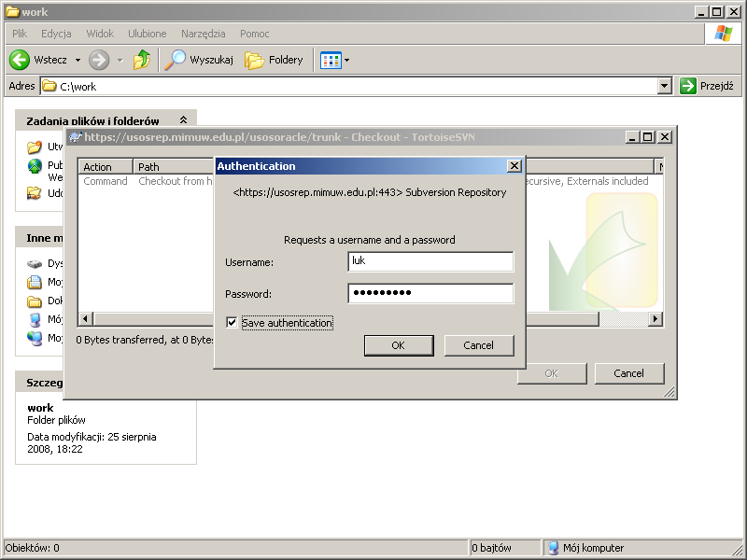Cancel the Authentication dialog

479,345
